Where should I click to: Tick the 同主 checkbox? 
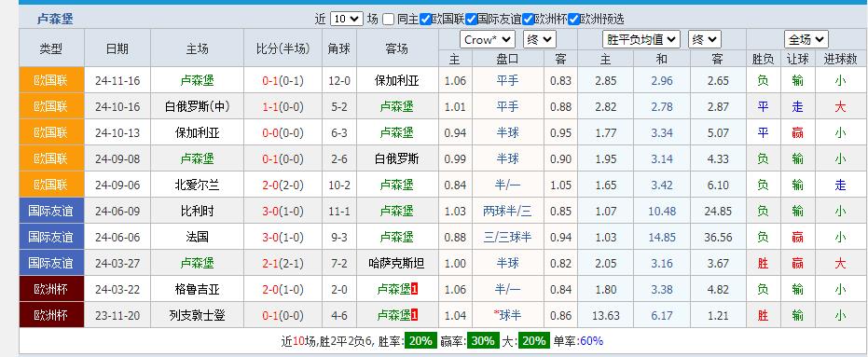point(388,20)
